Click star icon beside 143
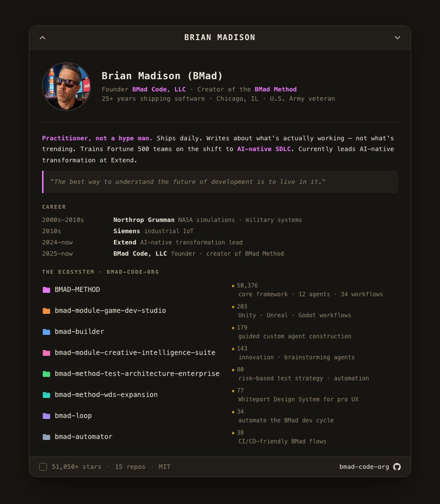 [233, 349]
